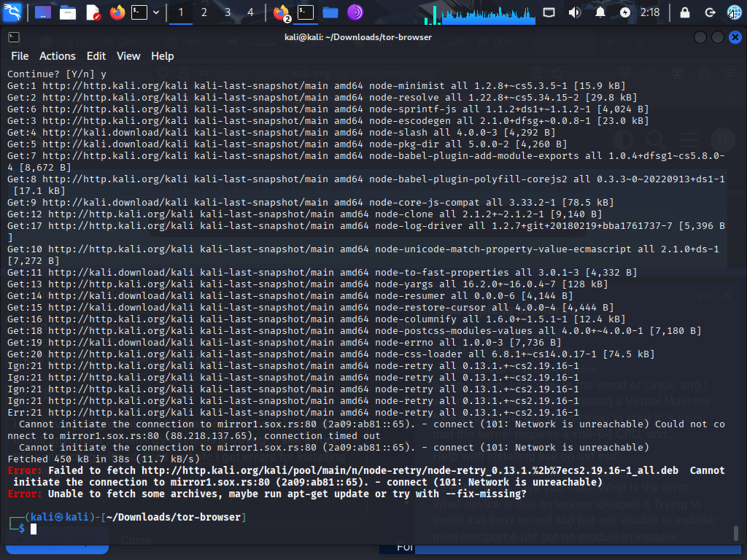Viewport: 747px width, 560px height.
Task: Click the Err:21 node-retry line
Action: point(293,413)
